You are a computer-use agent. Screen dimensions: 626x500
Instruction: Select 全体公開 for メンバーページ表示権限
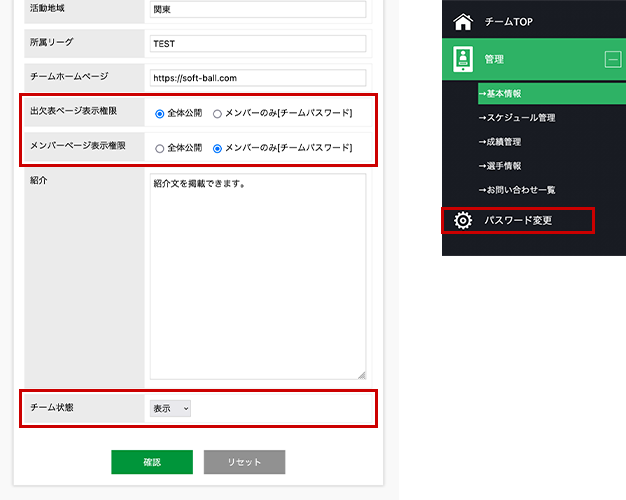click(160, 148)
